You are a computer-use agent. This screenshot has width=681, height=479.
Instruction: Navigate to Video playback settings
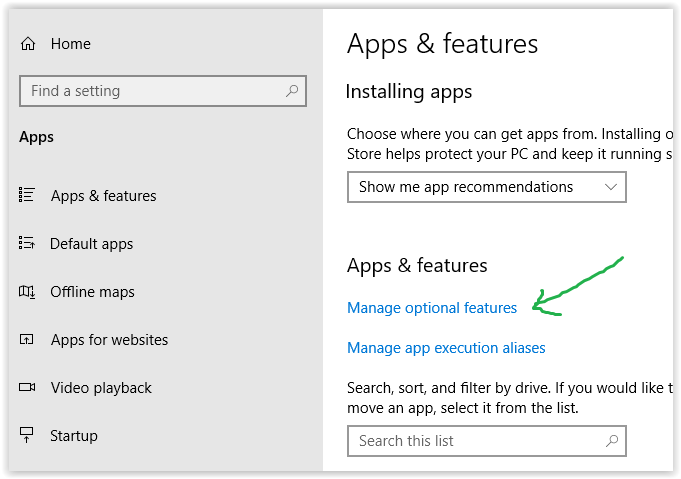[101, 388]
